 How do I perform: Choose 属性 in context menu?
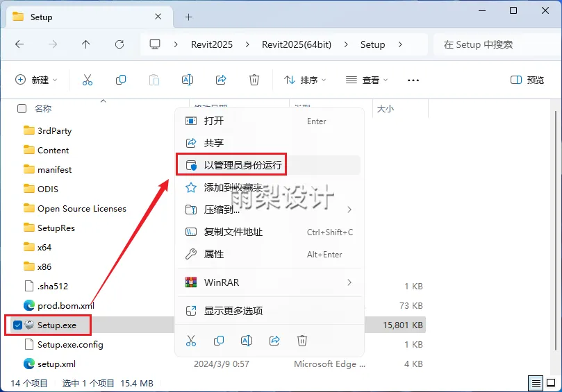click(269, 254)
